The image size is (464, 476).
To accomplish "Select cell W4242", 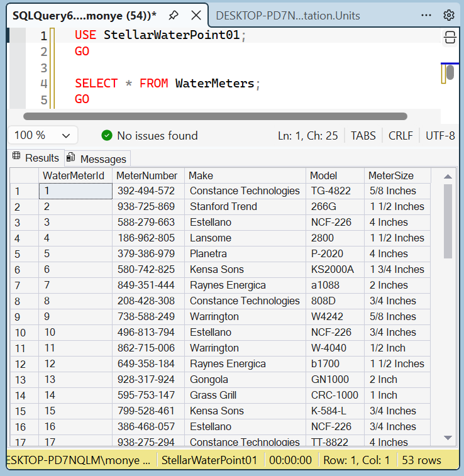I will pos(335,317).
